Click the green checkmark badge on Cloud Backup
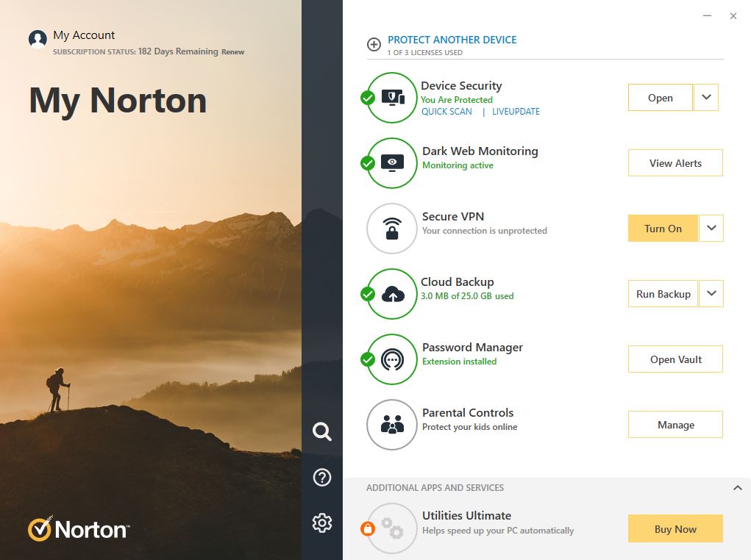 [x=368, y=294]
